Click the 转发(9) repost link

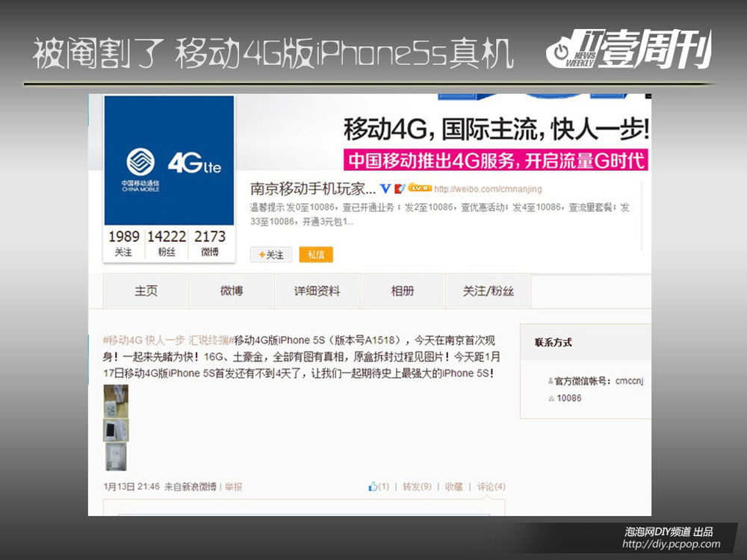tap(417, 487)
